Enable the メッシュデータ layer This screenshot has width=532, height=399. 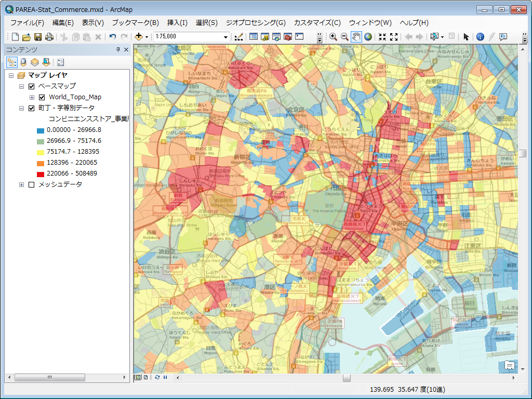click(x=32, y=184)
